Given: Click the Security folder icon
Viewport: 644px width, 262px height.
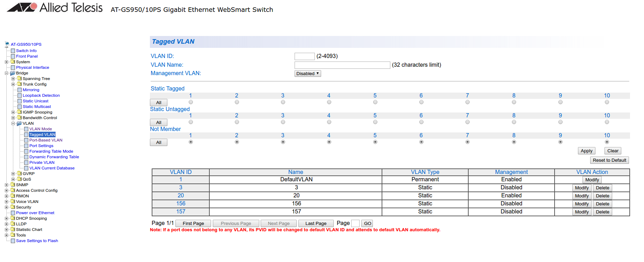Looking at the screenshot, I should 13,207.
